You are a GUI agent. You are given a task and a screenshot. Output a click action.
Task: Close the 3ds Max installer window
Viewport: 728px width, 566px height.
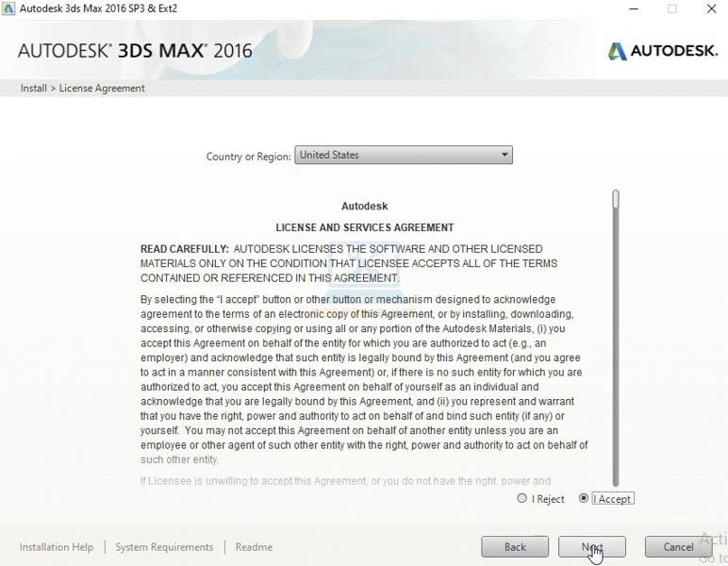point(712,8)
